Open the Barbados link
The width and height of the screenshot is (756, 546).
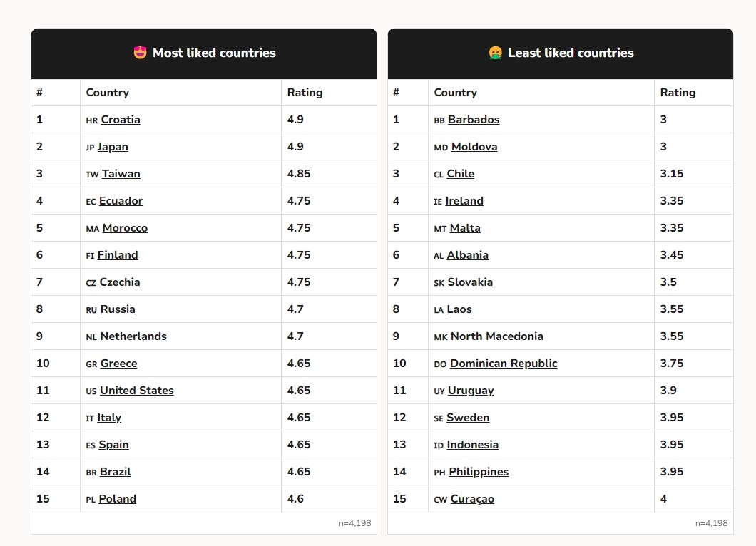click(474, 120)
